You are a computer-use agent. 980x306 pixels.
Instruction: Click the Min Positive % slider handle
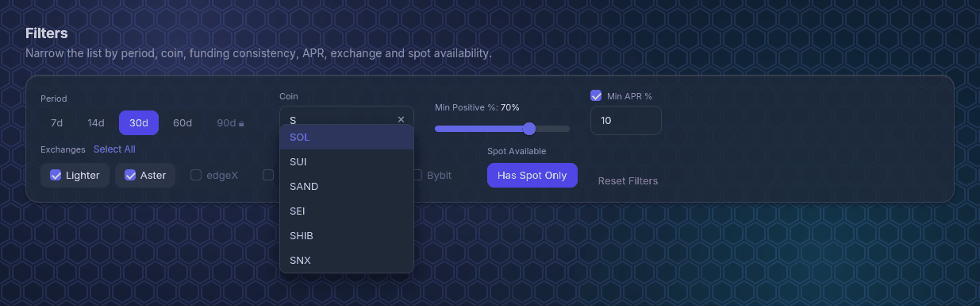pos(529,129)
